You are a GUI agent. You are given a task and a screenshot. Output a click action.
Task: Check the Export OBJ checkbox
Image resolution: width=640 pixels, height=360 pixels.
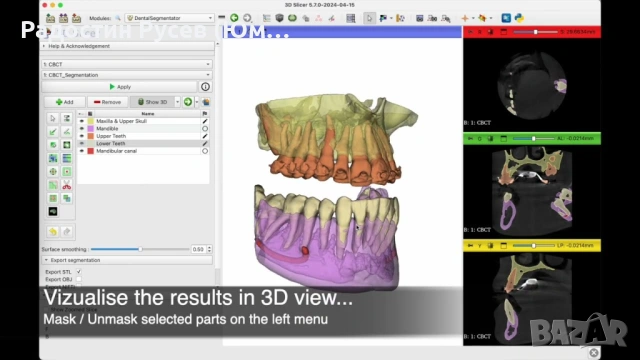(x=78, y=279)
